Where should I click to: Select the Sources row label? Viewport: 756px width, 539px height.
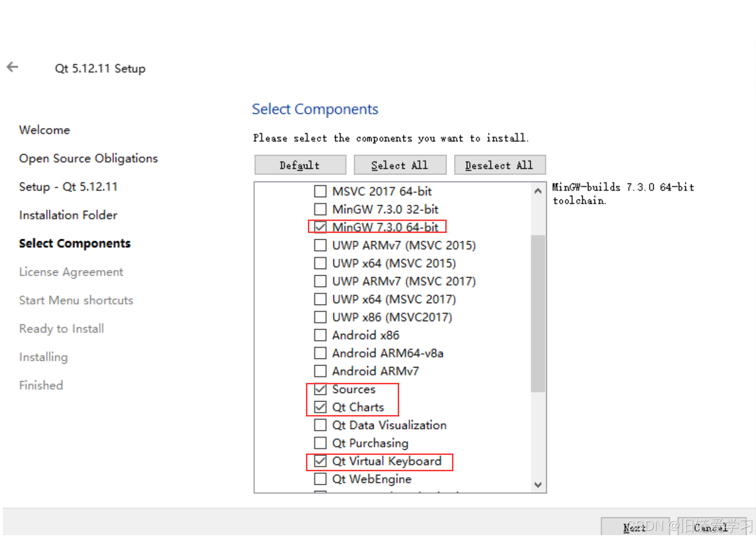coord(354,389)
